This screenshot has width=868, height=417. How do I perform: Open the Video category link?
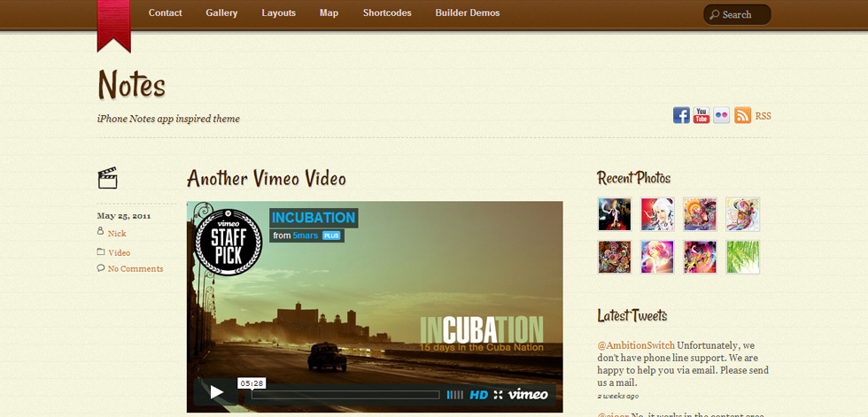119,252
